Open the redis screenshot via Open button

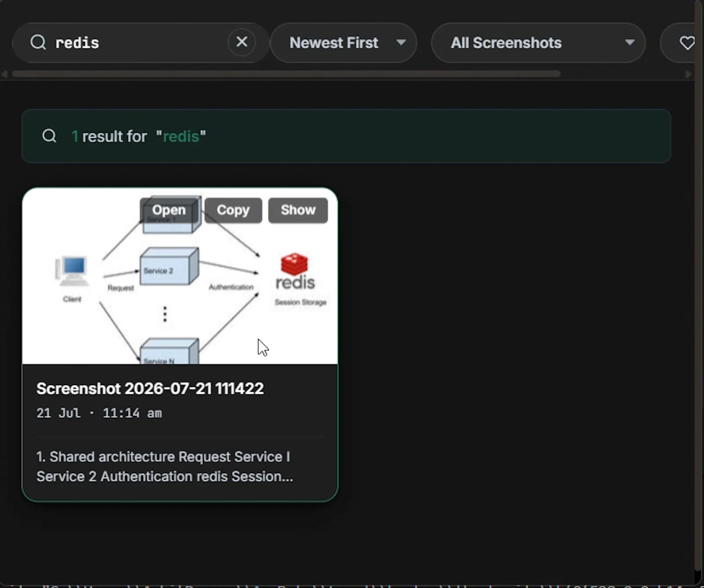169,210
